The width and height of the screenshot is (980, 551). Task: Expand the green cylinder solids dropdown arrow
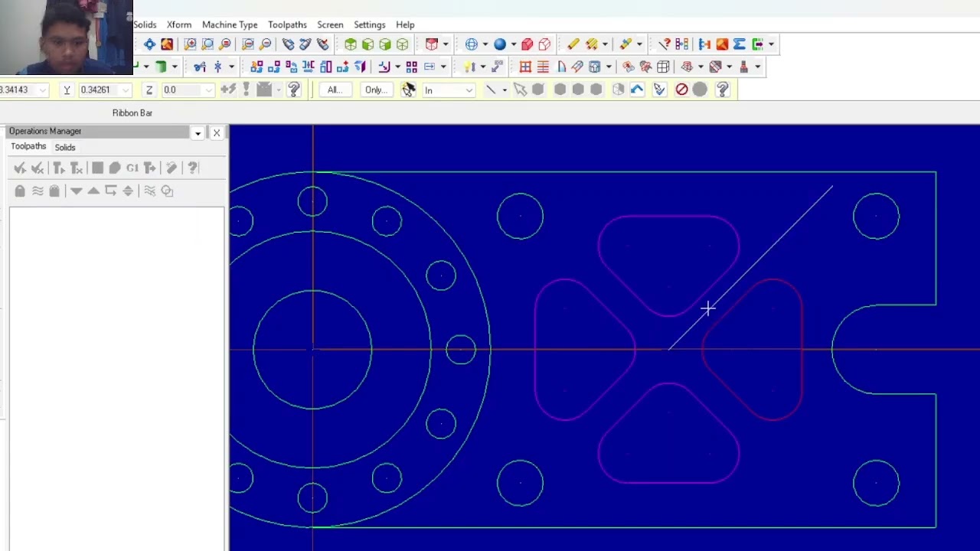(x=174, y=67)
